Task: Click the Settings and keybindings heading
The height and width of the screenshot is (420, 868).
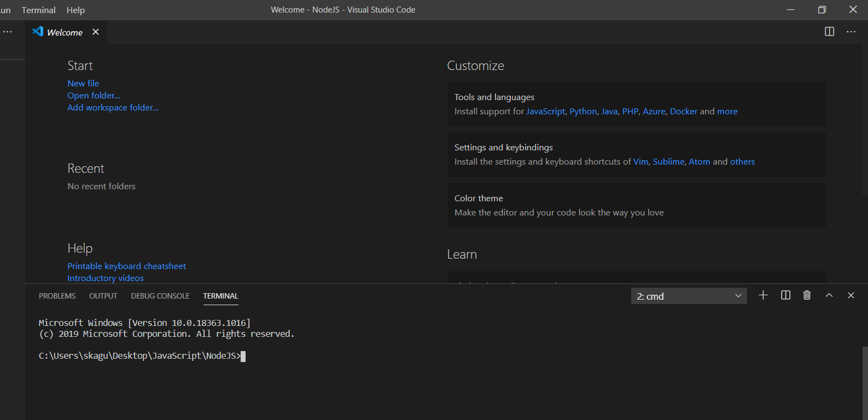Action: coord(504,147)
